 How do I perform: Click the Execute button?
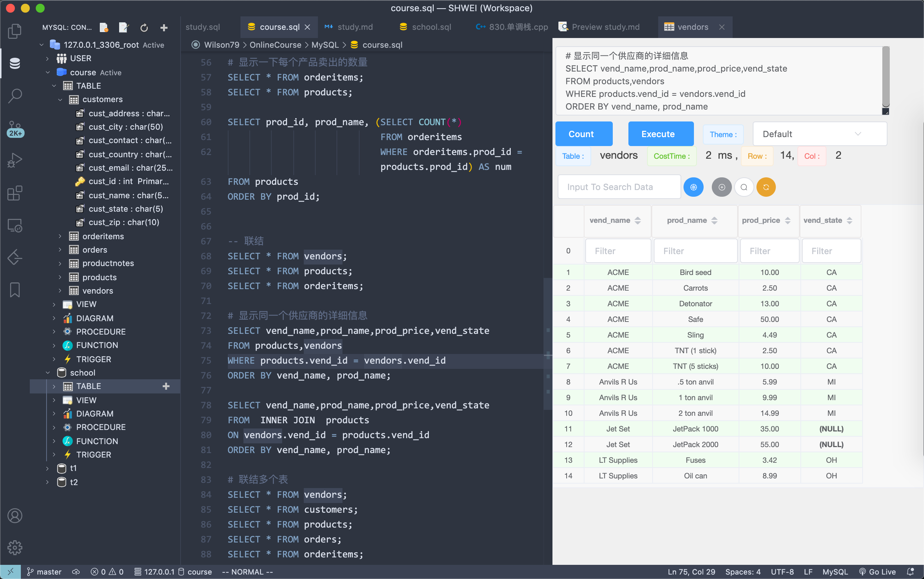click(x=660, y=134)
